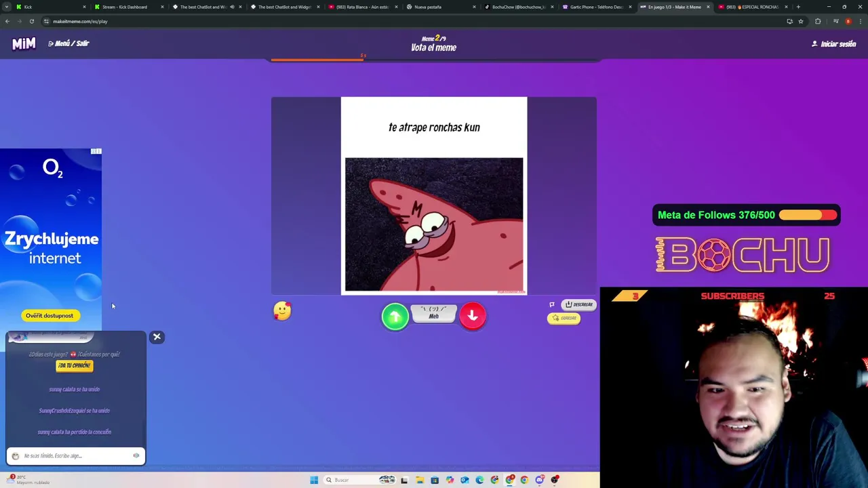Click Ověřit dostupnost on O2 ad
Image resolution: width=868 pixels, height=488 pixels.
point(49,315)
